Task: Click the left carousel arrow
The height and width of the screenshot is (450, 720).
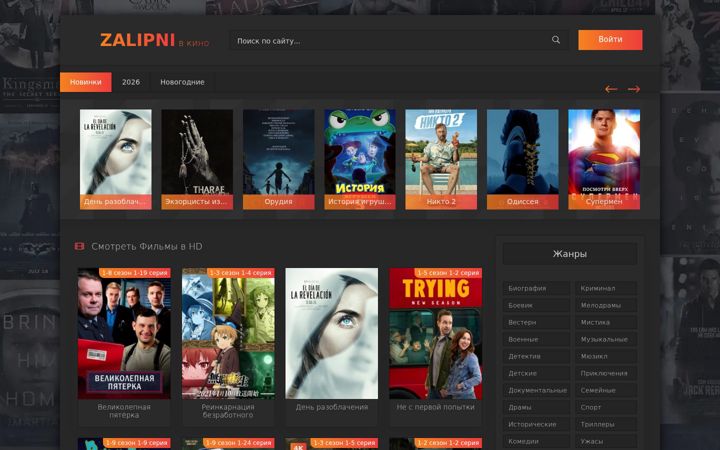Action: (x=611, y=89)
